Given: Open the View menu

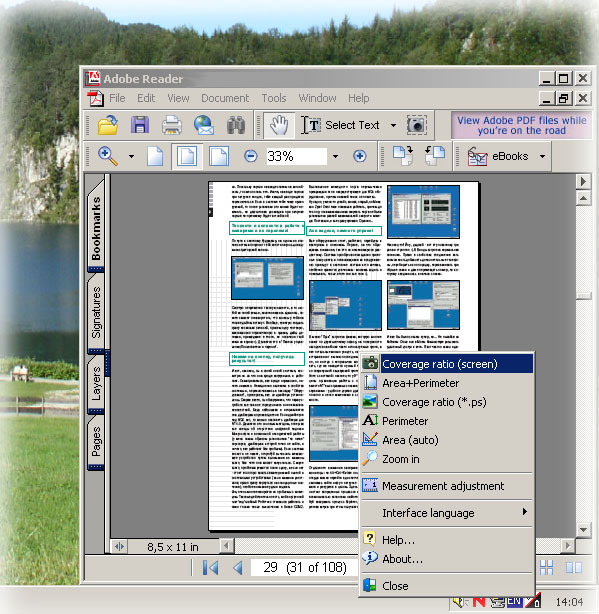Looking at the screenshot, I should (x=178, y=98).
